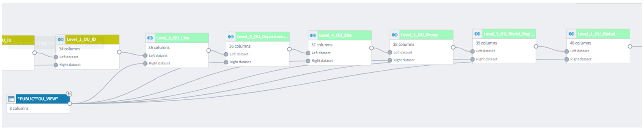Click output port of Level_1_OU_ID node

[119, 52]
